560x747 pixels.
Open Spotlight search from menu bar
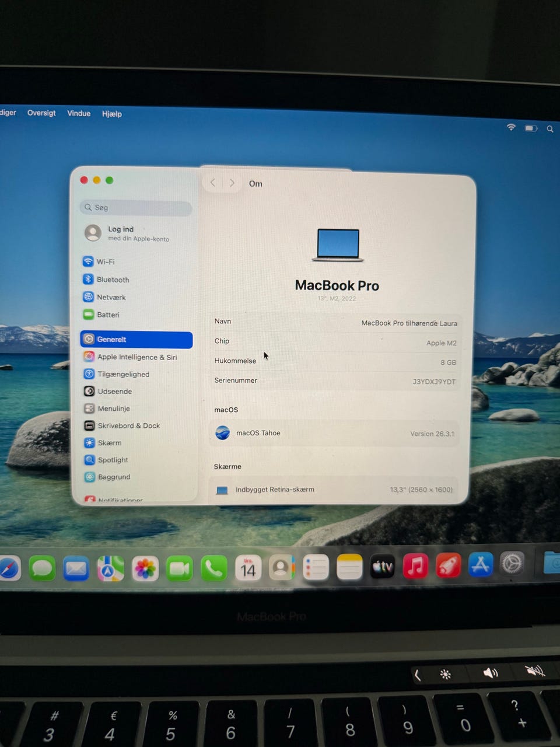tap(550, 129)
